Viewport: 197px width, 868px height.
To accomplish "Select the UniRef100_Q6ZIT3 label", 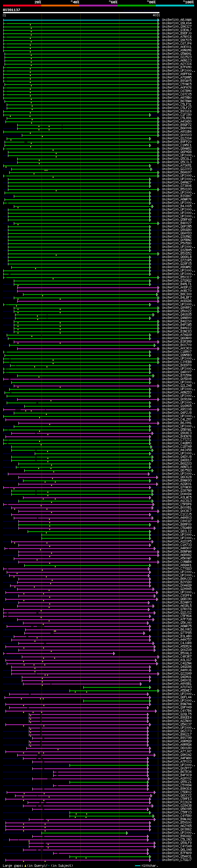I will 177,731.
